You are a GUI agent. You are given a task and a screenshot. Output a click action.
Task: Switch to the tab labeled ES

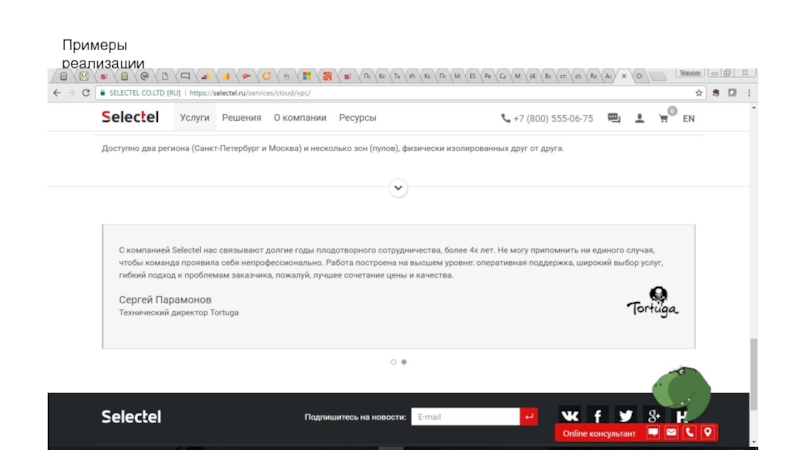coord(472,76)
